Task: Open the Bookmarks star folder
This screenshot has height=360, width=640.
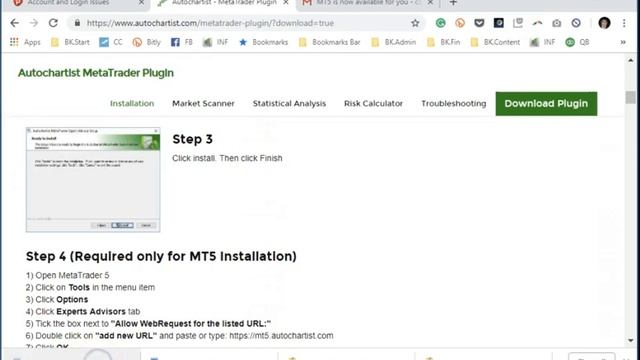Action: click(263, 42)
